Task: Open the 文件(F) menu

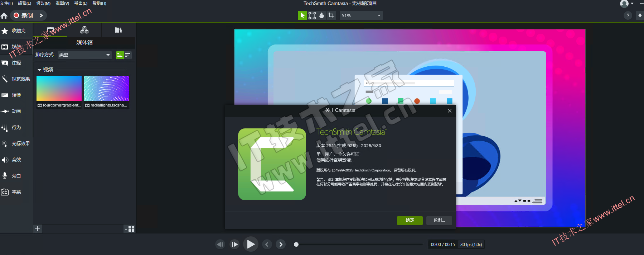Action: tap(6, 3)
